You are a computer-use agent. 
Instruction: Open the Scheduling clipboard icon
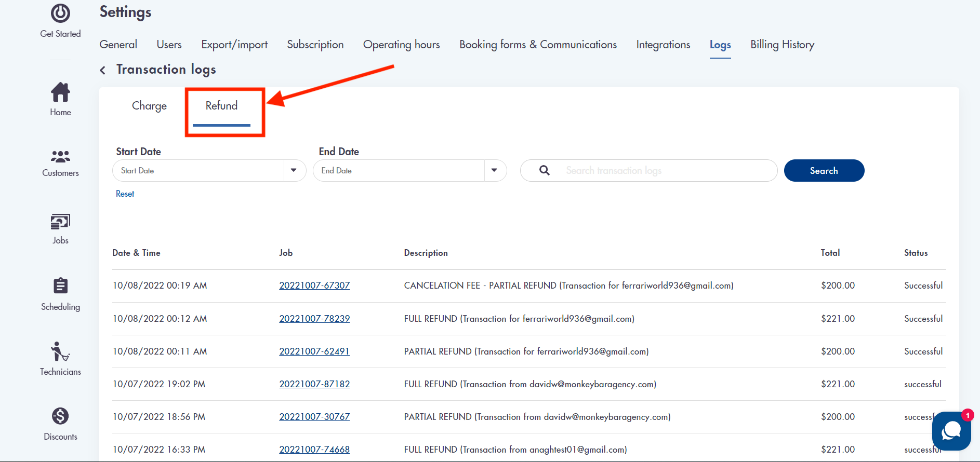click(x=60, y=286)
